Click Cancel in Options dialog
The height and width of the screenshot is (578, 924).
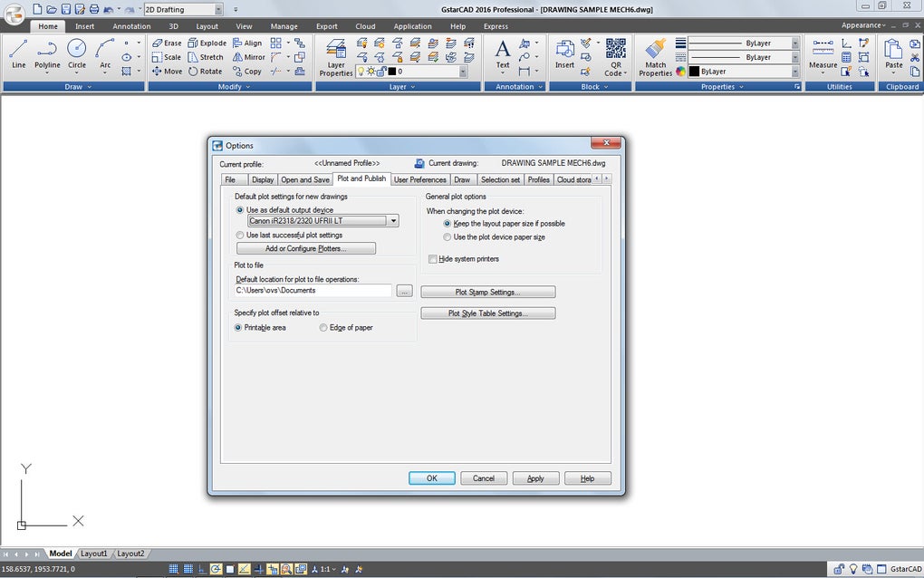pyautogui.click(x=484, y=478)
